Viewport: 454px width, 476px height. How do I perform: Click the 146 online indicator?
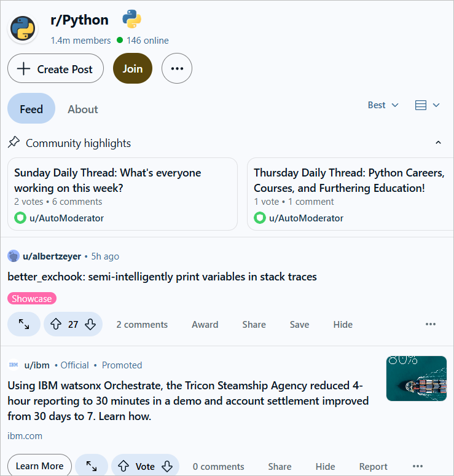[143, 41]
